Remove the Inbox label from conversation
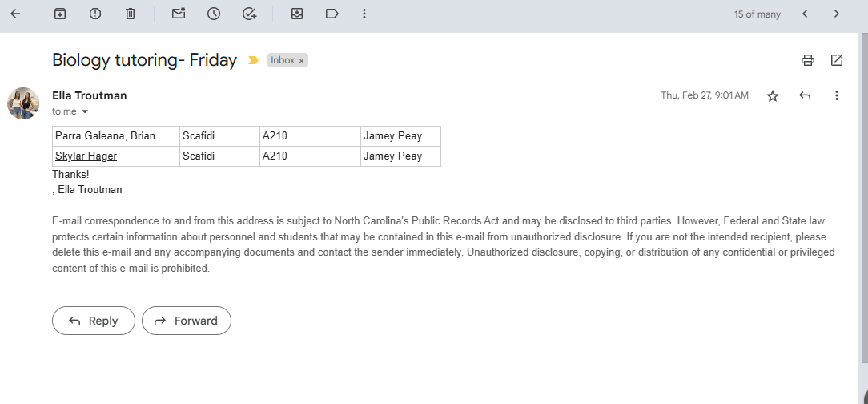The image size is (868, 404). 301,61
